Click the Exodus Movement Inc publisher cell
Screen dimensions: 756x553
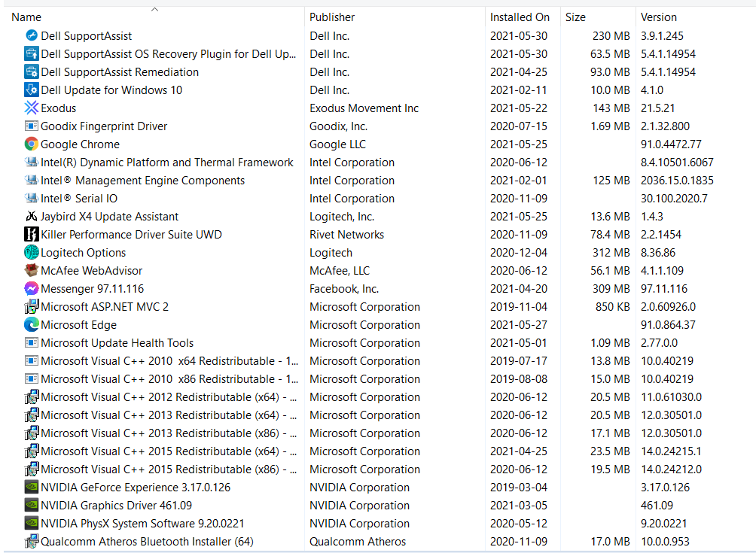(364, 108)
